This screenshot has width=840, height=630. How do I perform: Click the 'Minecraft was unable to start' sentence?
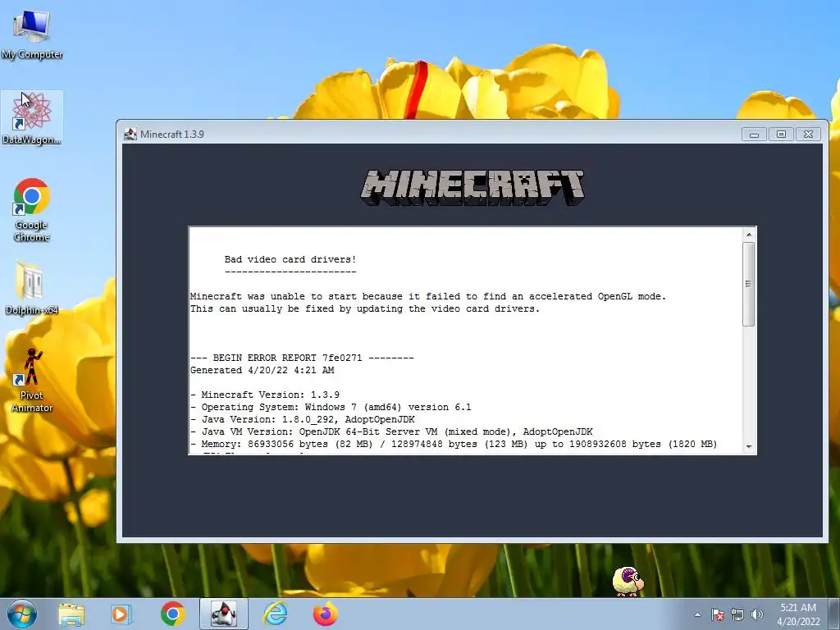pyautogui.click(x=428, y=296)
